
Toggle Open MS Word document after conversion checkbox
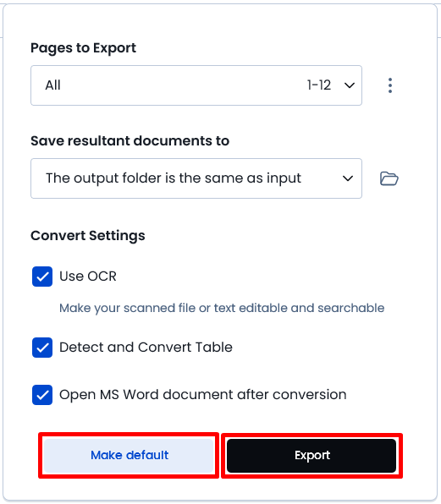point(42,395)
